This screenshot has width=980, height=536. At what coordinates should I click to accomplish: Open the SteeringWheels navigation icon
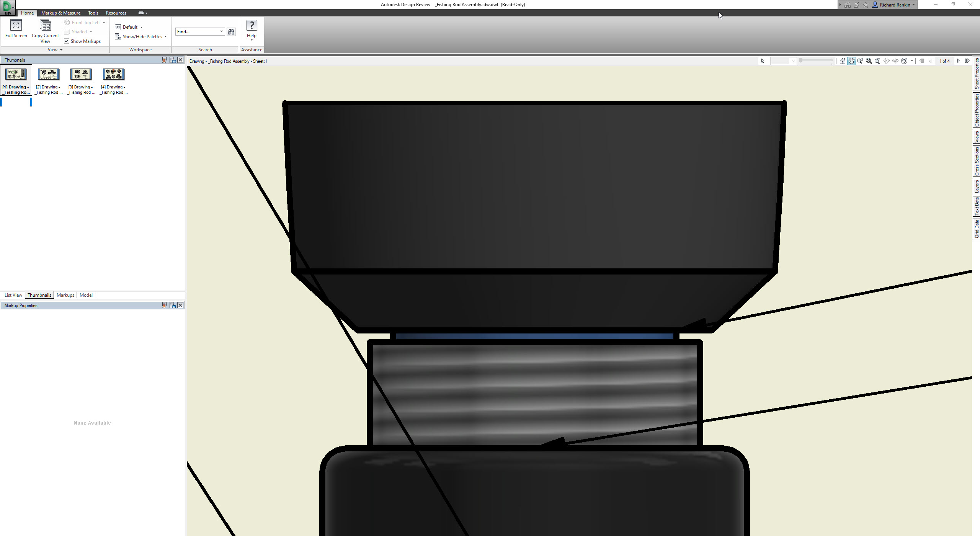click(x=904, y=61)
